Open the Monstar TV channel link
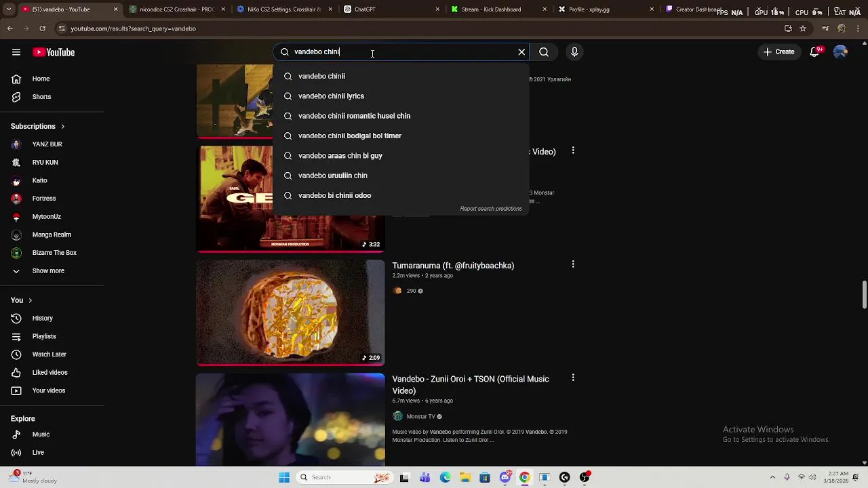 [420, 417]
